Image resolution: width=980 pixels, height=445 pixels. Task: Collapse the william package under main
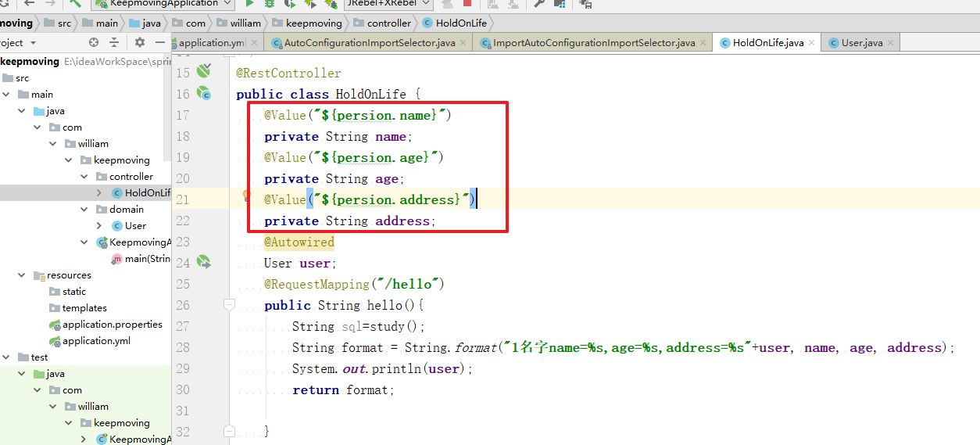(52, 143)
